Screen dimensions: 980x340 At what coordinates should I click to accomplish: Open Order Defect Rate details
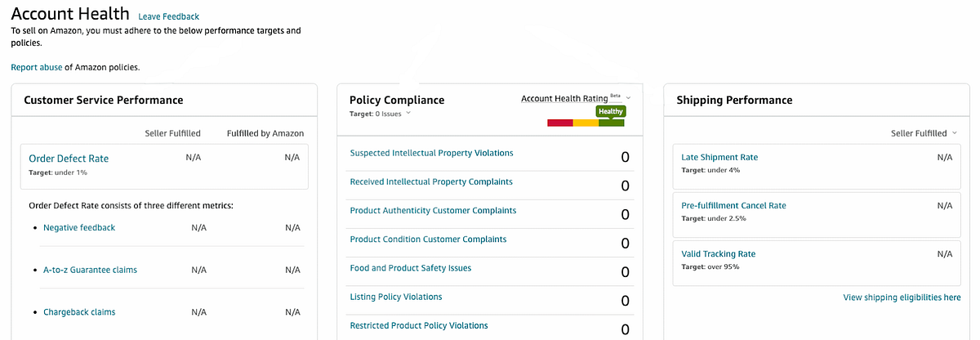coord(69,159)
